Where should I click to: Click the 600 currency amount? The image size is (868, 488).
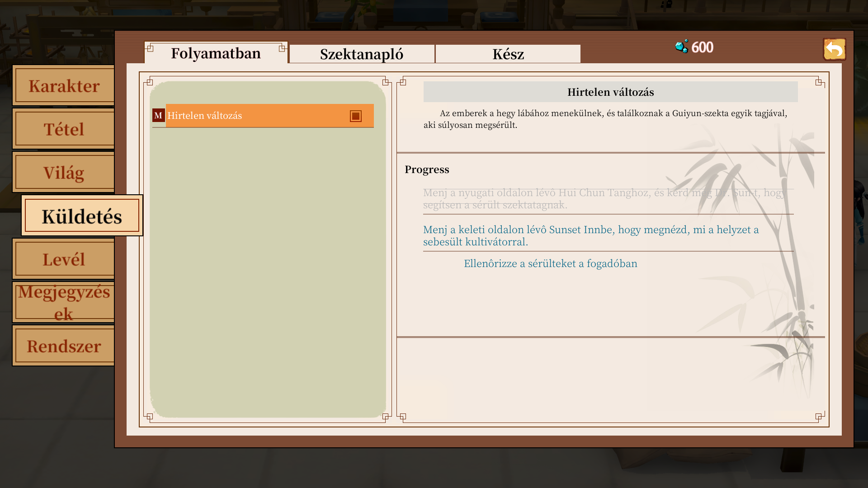point(702,47)
